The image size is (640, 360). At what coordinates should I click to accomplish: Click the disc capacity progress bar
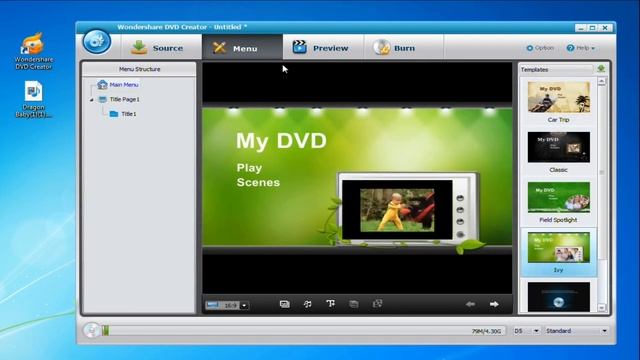tap(303, 331)
